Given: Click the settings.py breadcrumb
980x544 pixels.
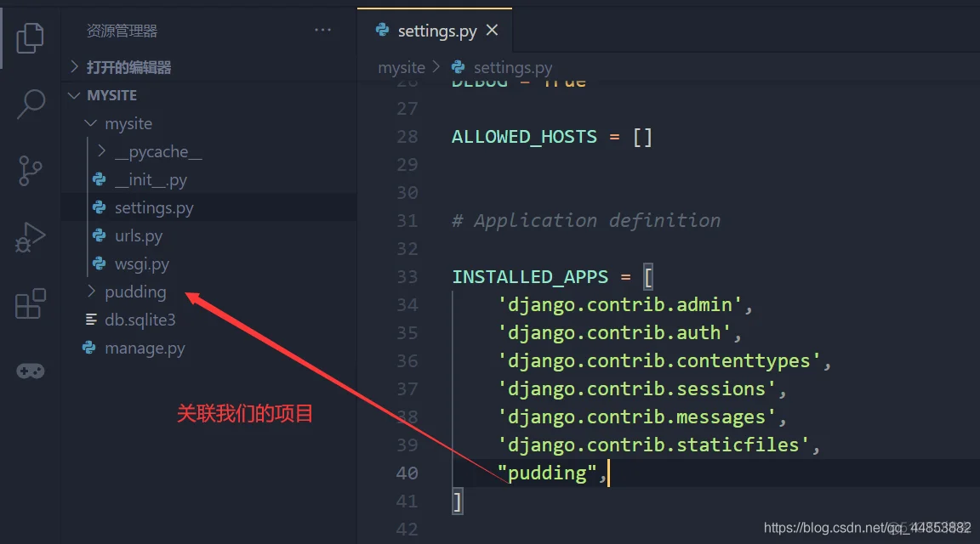Looking at the screenshot, I should 512,67.
